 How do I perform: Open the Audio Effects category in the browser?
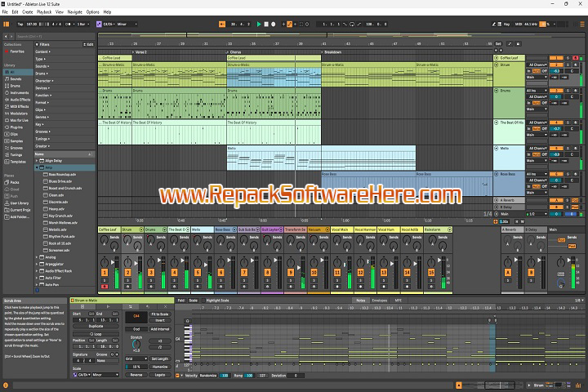click(20, 100)
